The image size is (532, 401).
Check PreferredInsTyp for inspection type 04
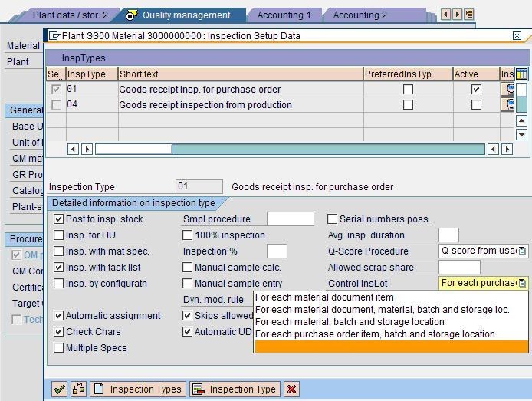(x=408, y=104)
